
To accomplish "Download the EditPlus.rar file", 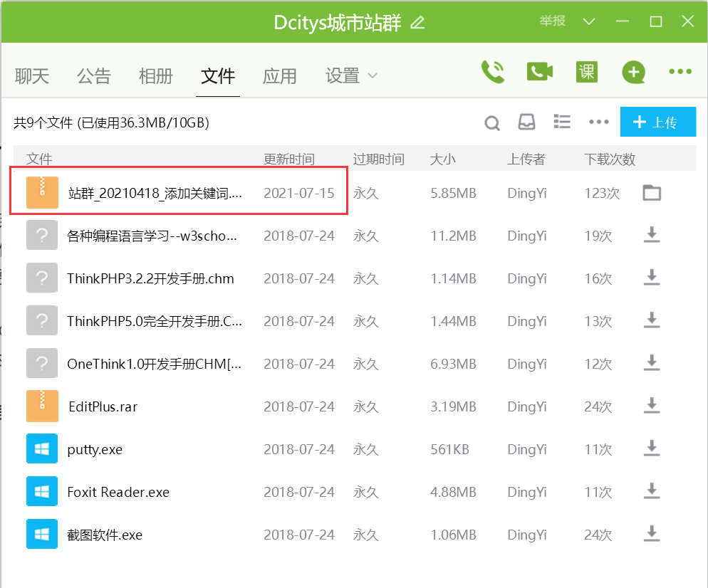I will (651, 406).
